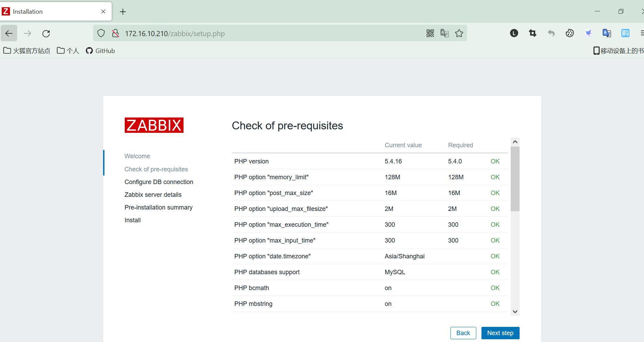
Task: Click the cookie extension icon
Action: (x=569, y=33)
